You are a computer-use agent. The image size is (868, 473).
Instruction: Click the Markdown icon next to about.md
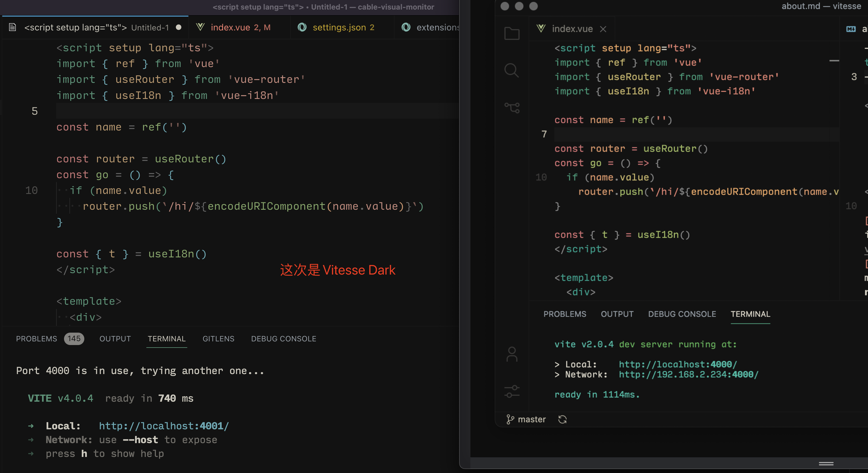(851, 29)
